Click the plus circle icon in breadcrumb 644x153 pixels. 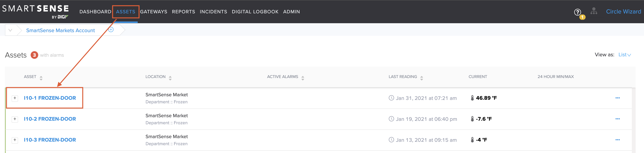111,30
